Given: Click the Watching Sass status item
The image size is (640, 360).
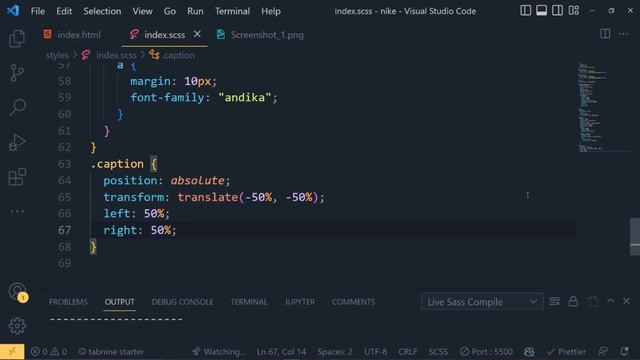Looking at the screenshot, I should coord(219,351).
